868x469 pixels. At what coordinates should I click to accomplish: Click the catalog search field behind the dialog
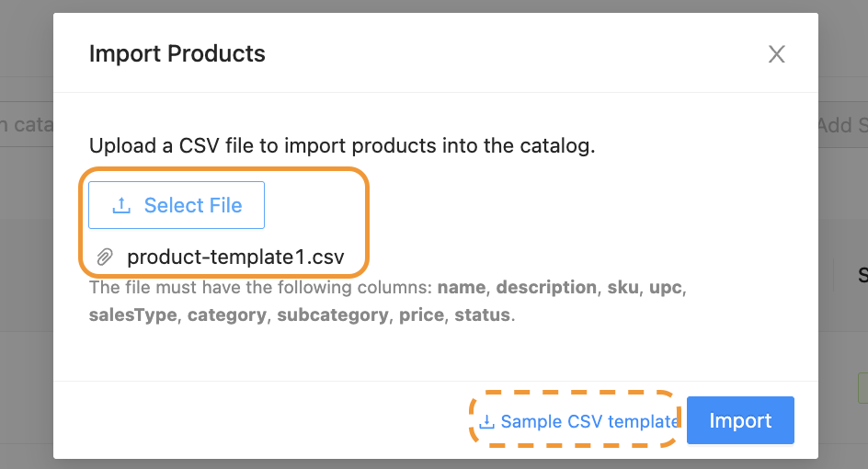coord(26,125)
